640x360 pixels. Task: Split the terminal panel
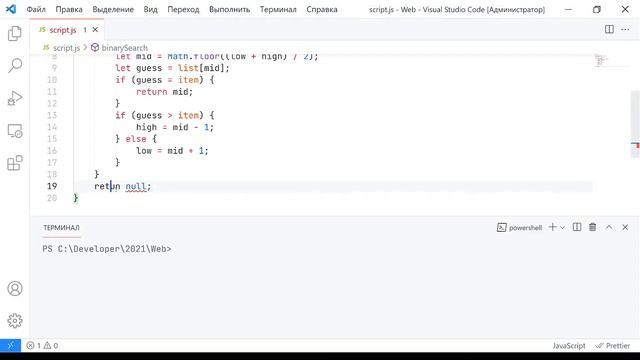(x=577, y=227)
